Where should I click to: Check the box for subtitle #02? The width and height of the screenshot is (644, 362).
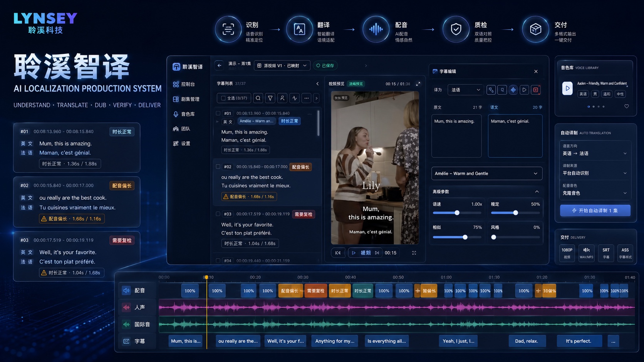(218, 167)
